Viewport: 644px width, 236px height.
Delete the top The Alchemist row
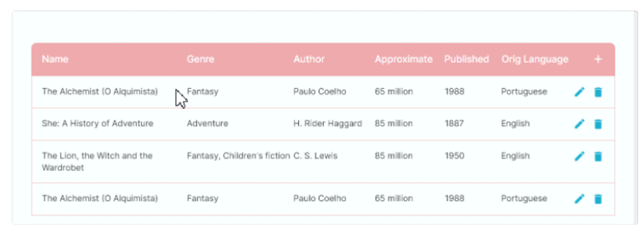coord(598,92)
